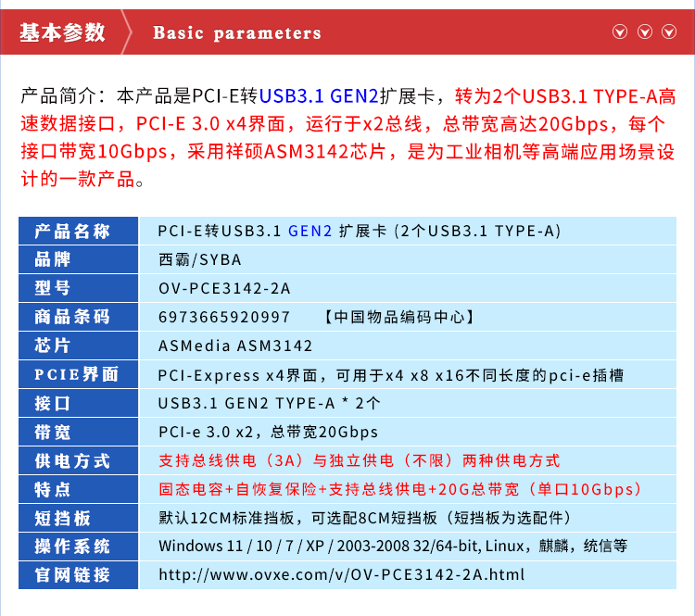Click the 'Basic parameters' header text
This screenshot has height=616, width=695.
(237, 32)
